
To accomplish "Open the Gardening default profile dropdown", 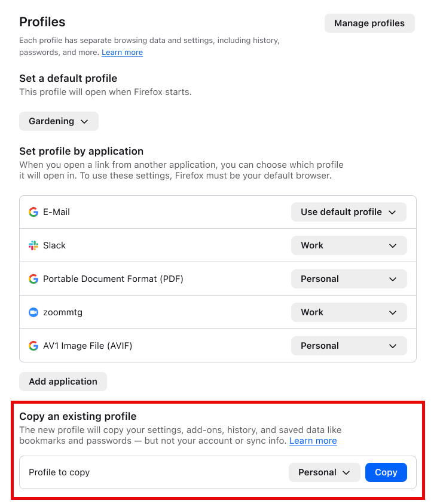I will click(58, 121).
